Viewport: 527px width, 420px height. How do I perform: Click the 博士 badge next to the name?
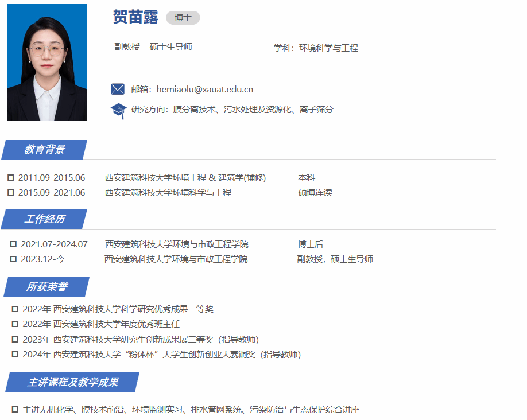183,18
